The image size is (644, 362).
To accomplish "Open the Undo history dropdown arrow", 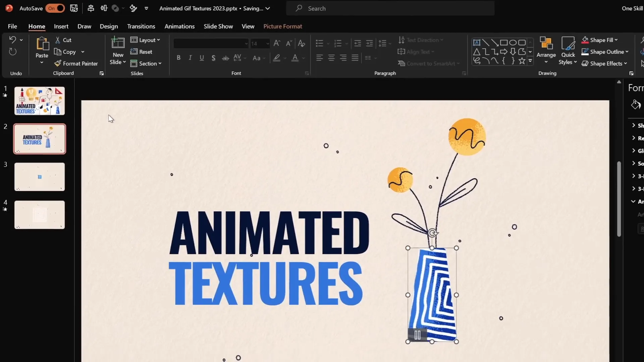I will (x=21, y=40).
